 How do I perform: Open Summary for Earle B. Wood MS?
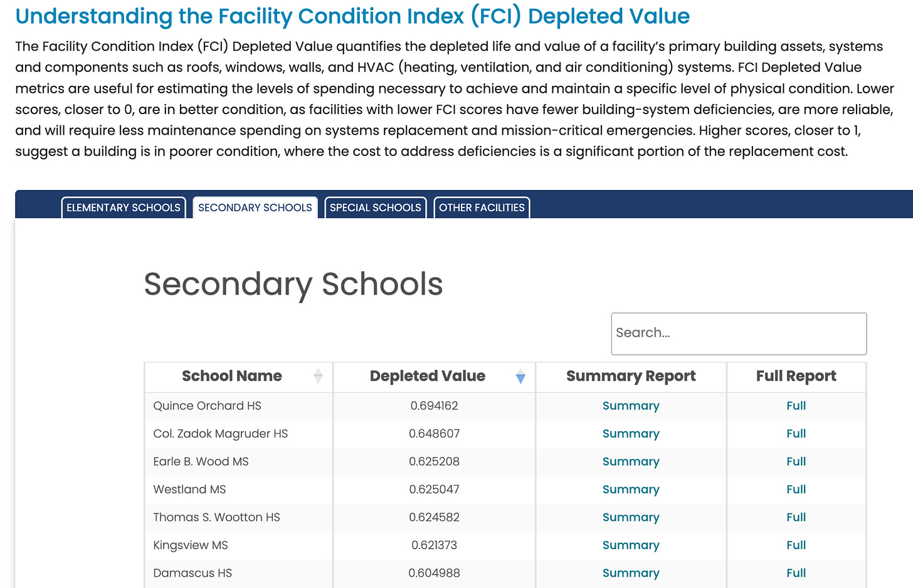tap(631, 461)
